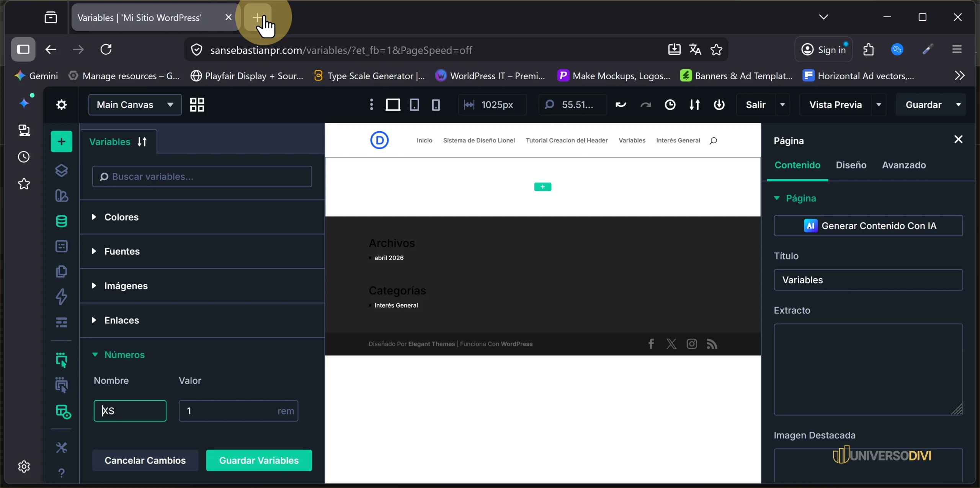Open the three-dot more options menu
980x488 pixels.
click(x=371, y=104)
